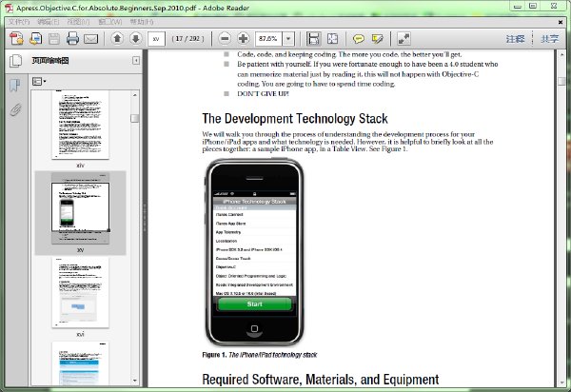This screenshot has height=392, width=571.
Task: Go to previous page with up arrow
Action: (x=117, y=38)
